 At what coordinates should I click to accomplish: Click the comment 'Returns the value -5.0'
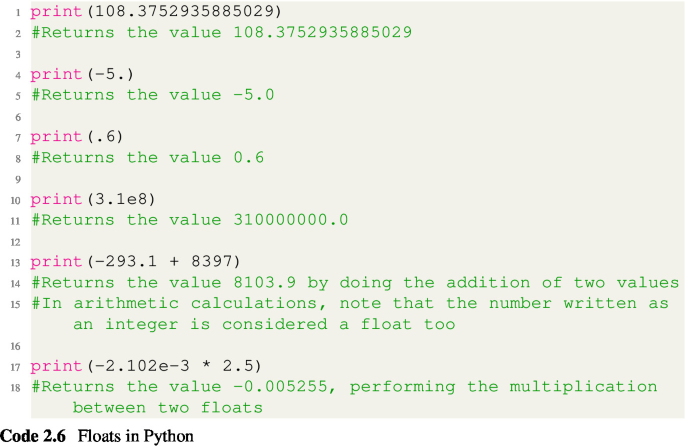[x=152, y=94]
